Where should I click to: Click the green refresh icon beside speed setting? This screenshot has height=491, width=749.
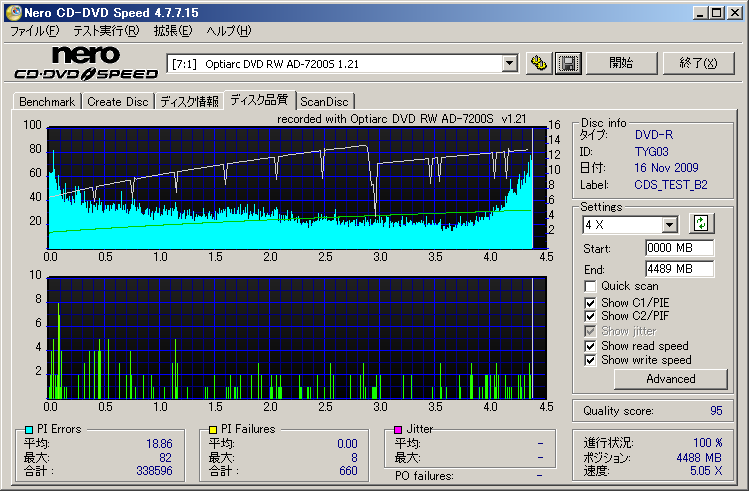point(701,223)
